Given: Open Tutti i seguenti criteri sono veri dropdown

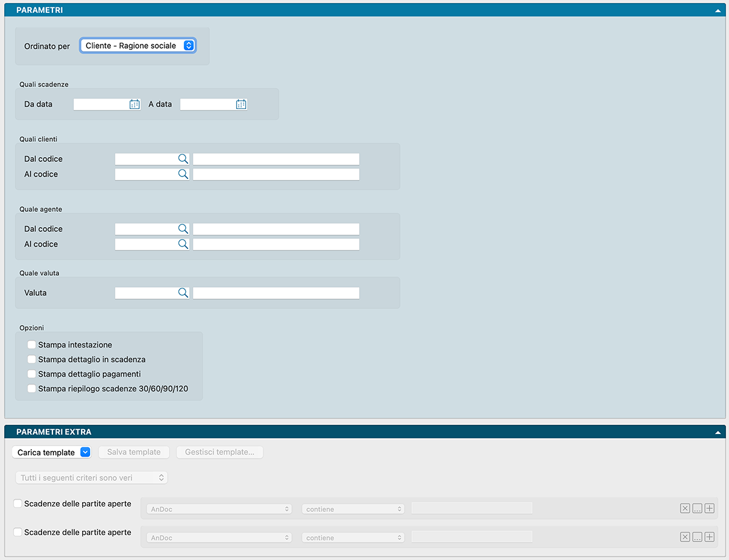Looking at the screenshot, I should 91,478.
